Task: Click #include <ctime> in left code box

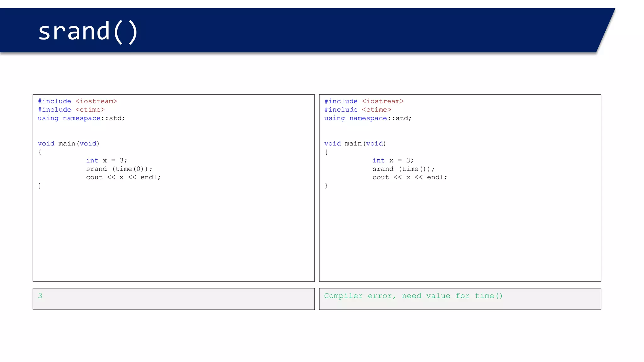Action: point(71,110)
